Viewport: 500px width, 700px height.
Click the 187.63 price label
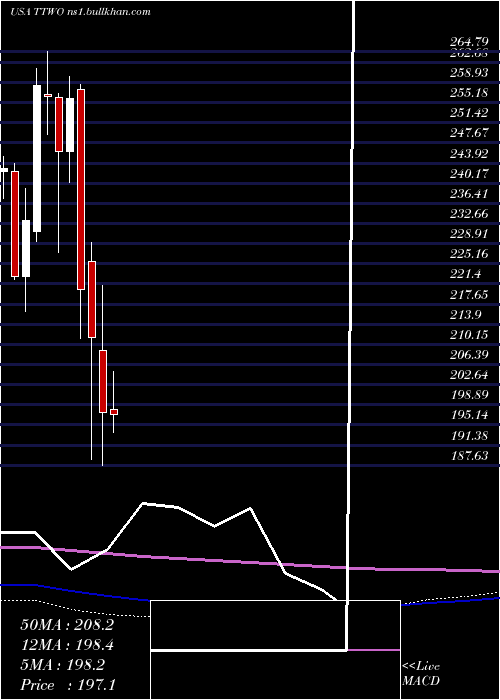(x=468, y=455)
